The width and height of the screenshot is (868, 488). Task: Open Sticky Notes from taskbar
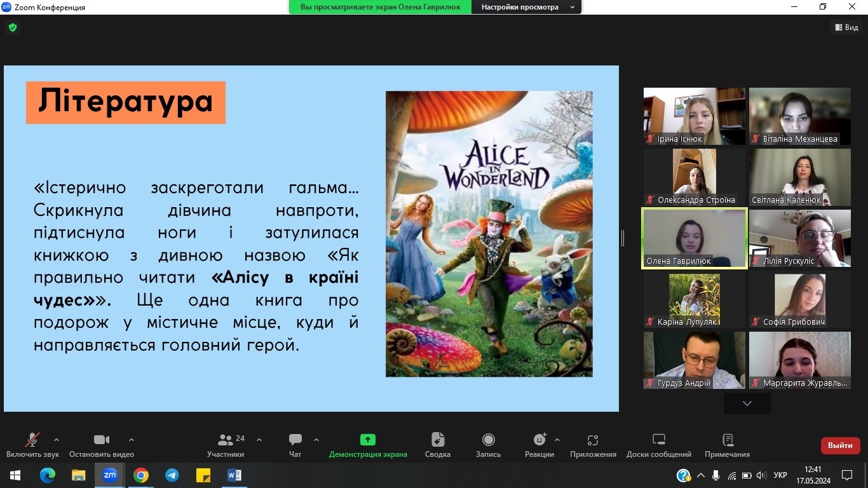click(203, 475)
